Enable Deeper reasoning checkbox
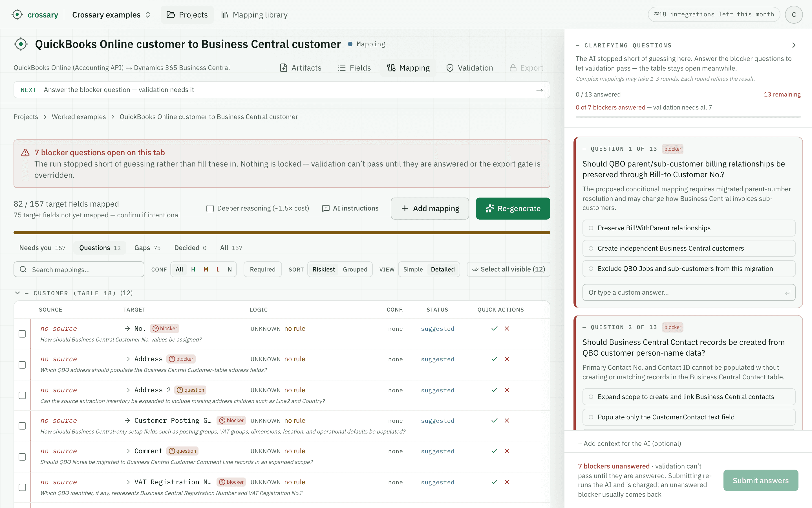Viewport: 812px width, 508px height. [210, 209]
